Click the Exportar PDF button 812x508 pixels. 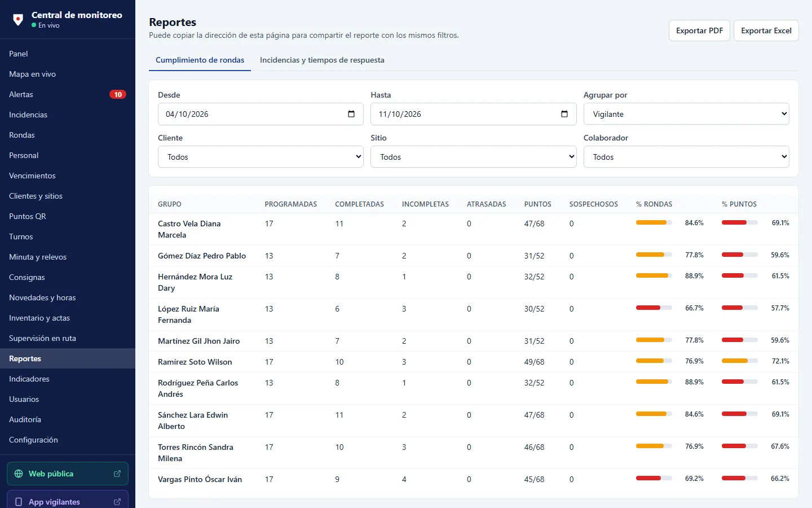pos(699,30)
